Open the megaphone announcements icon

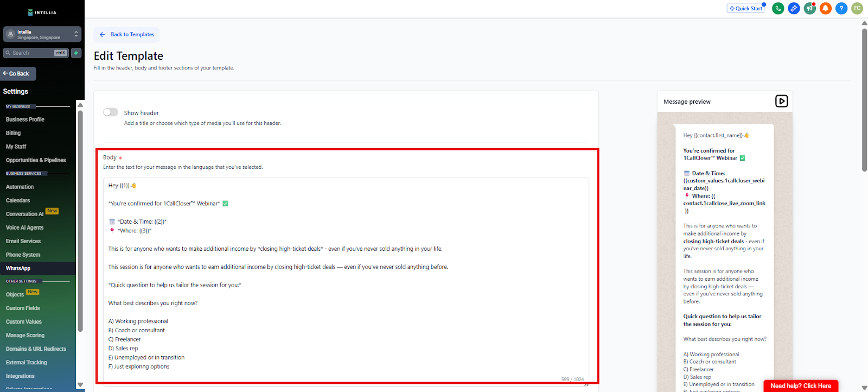[810, 8]
